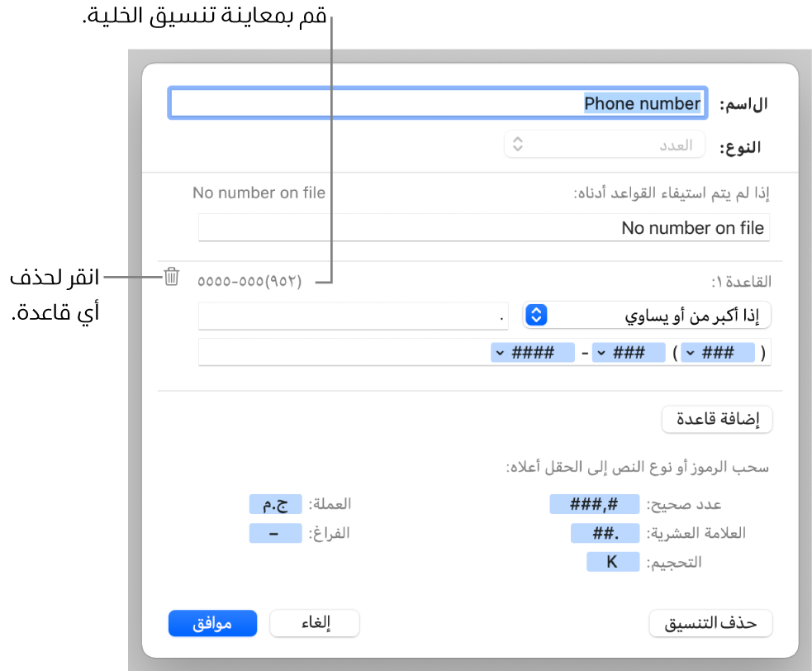Open the condition dropdown إذا أكبر من أو يساوي
The image size is (812, 671).
(647, 315)
